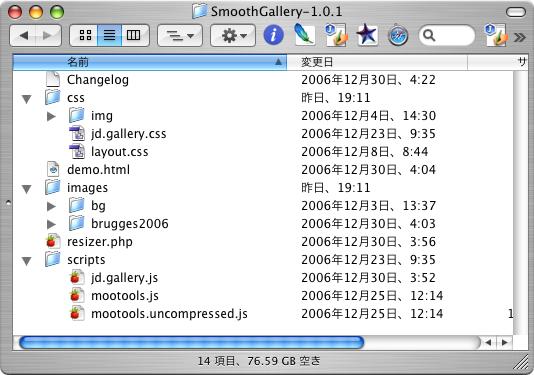
Task: Click the mootools.js file name
Action: pos(125,296)
